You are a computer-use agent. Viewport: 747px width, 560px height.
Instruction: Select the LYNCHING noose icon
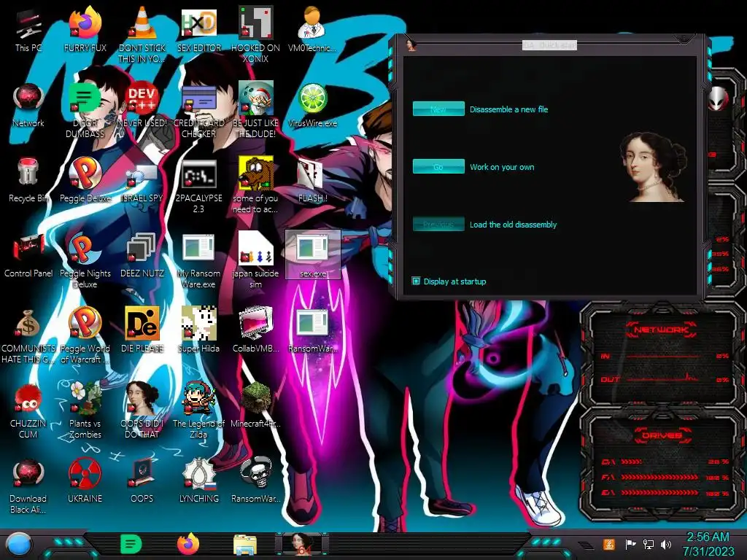(x=198, y=473)
